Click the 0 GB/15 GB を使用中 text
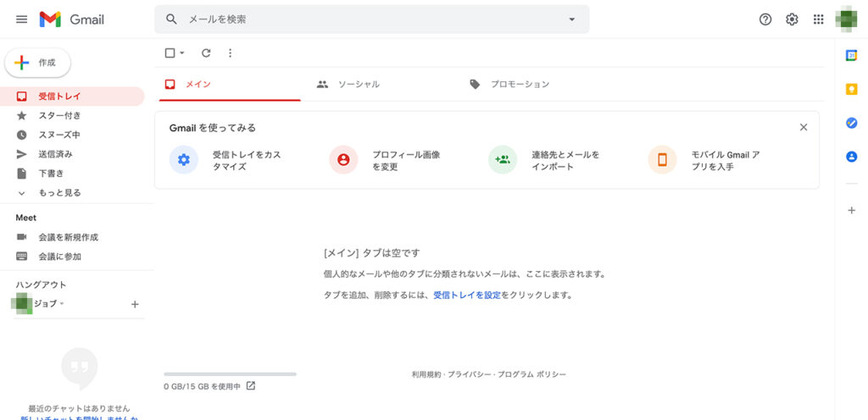The height and width of the screenshot is (420, 868). click(x=202, y=386)
